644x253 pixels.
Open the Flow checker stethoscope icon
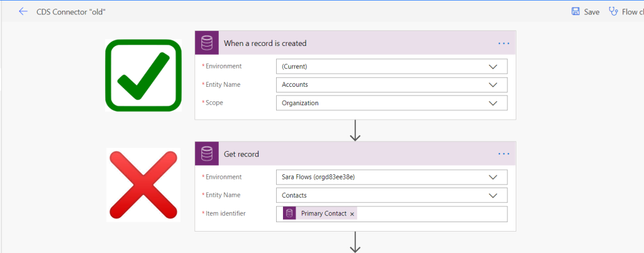[614, 11]
